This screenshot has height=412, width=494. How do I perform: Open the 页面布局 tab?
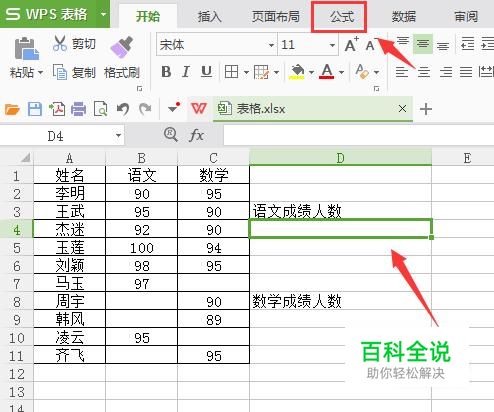click(275, 16)
